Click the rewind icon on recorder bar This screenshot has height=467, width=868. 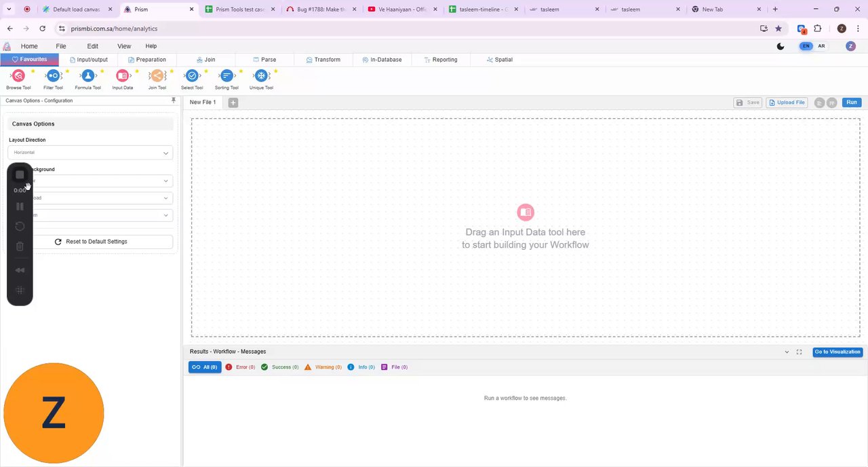point(20,270)
